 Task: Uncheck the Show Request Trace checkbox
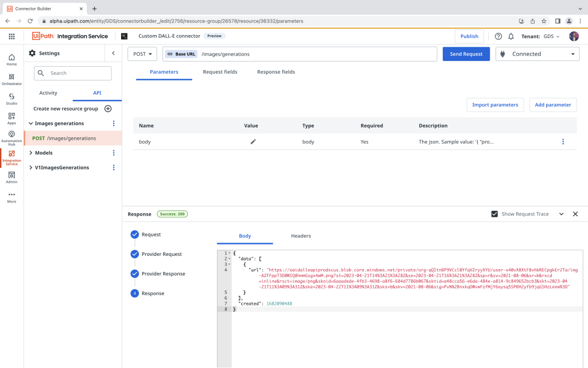pyautogui.click(x=494, y=214)
